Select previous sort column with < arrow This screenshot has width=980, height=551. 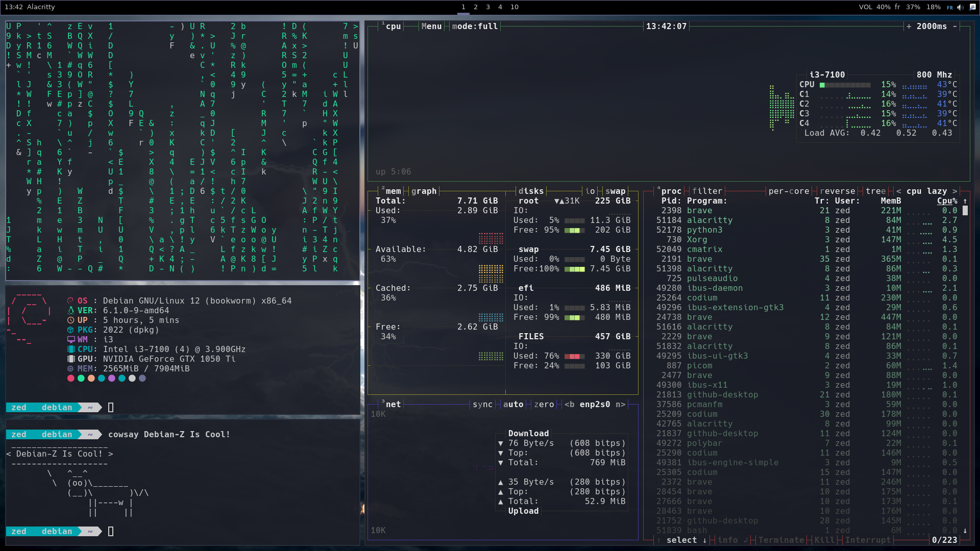898,191
